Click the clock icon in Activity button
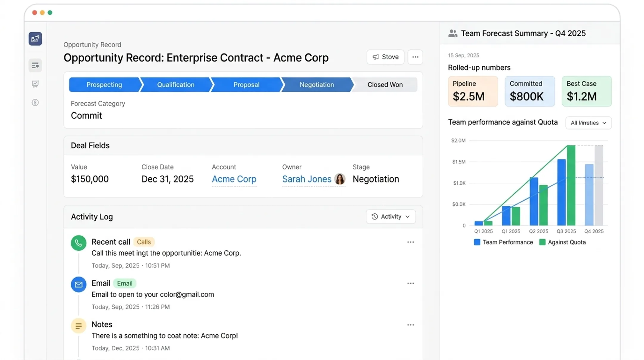Image resolution: width=644 pixels, height=360 pixels. 375,217
